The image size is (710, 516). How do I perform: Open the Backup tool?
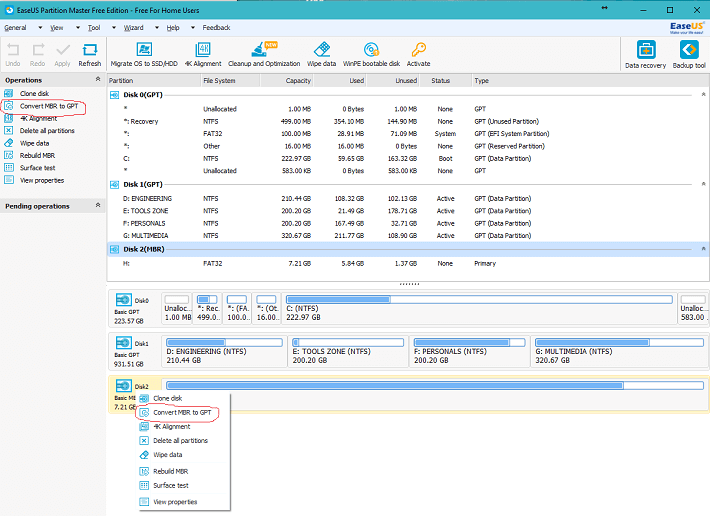click(689, 55)
